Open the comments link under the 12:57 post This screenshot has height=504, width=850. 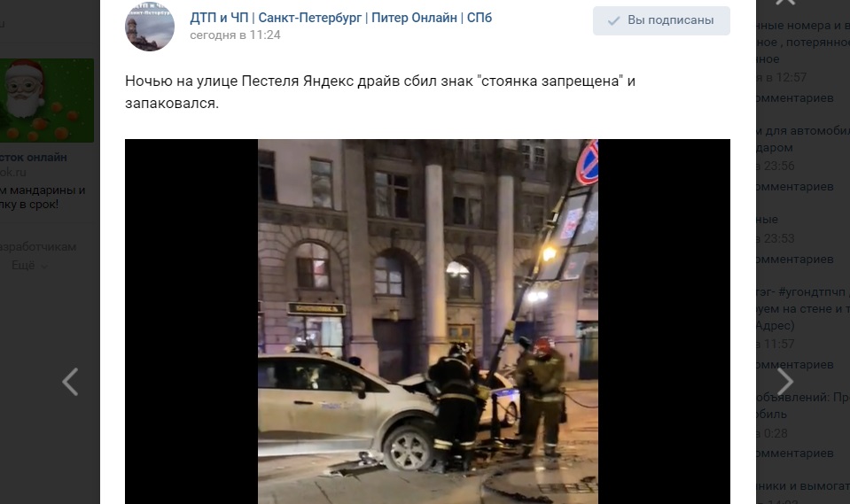(795, 98)
